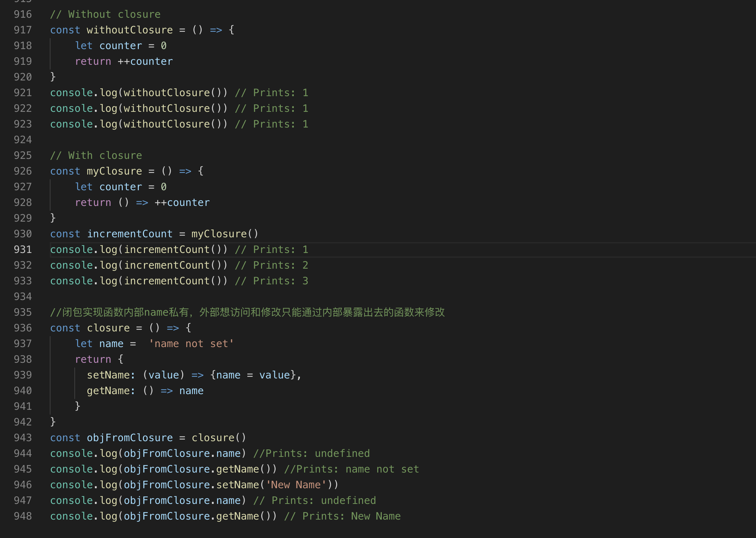Click the 'With closure' comment line
756x538 pixels.
pyautogui.click(x=96, y=155)
